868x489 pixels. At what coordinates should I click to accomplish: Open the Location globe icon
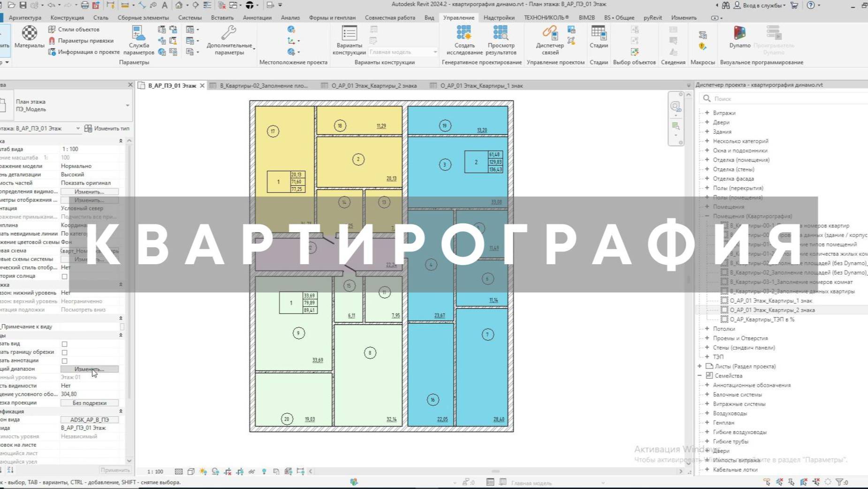291,29
